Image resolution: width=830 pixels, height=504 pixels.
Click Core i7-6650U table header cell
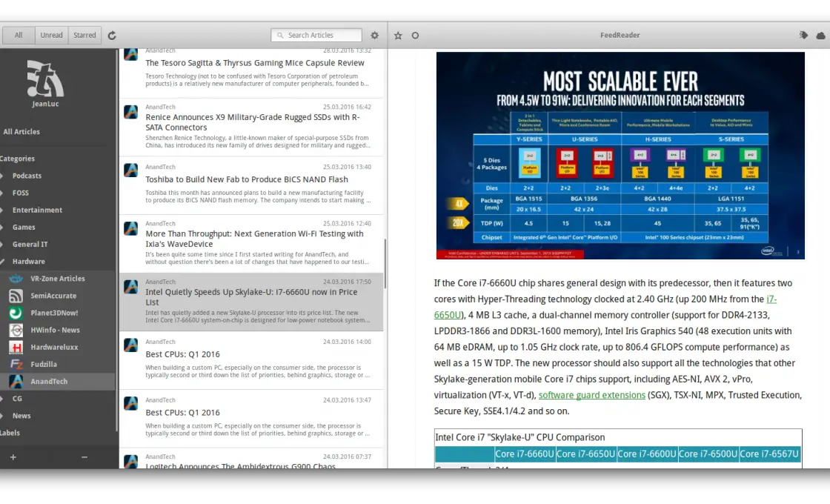585,454
